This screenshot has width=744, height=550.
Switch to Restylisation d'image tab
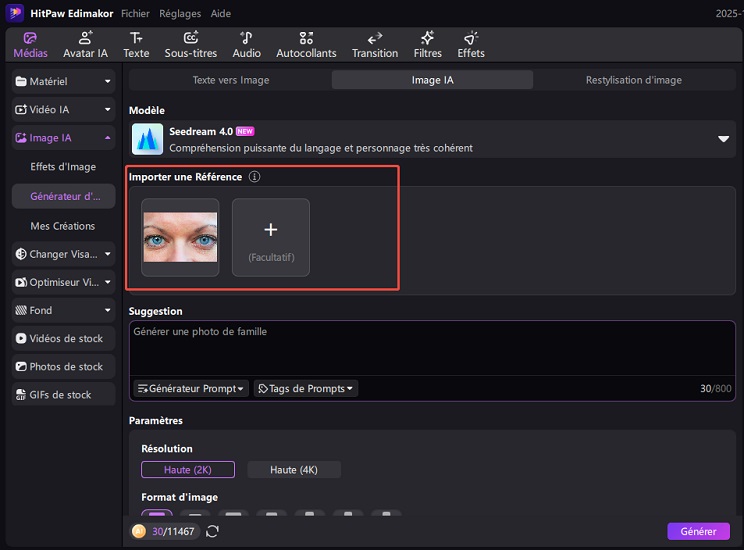click(633, 80)
